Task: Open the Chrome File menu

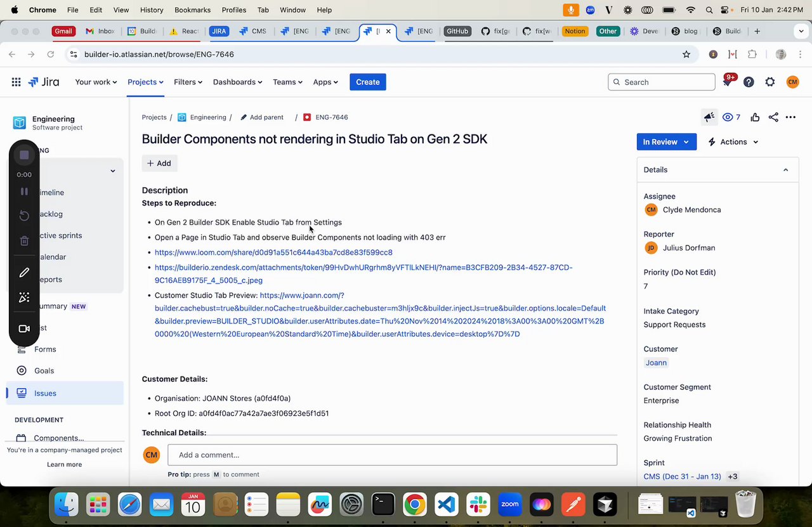Action: 73,10
